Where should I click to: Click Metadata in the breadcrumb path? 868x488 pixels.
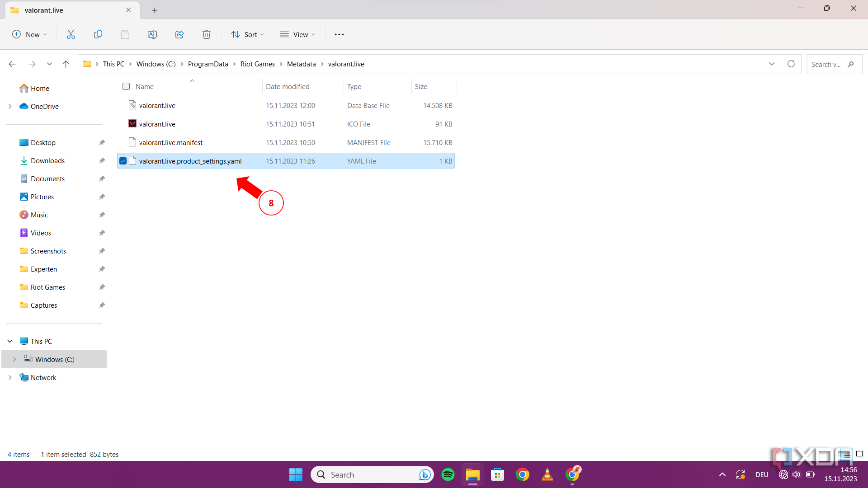pyautogui.click(x=302, y=64)
